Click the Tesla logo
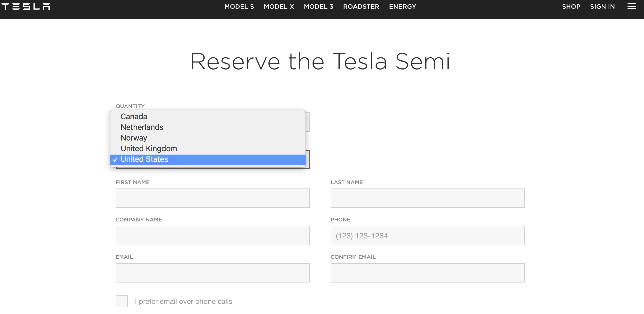This screenshot has height=314, width=644. coord(26,7)
